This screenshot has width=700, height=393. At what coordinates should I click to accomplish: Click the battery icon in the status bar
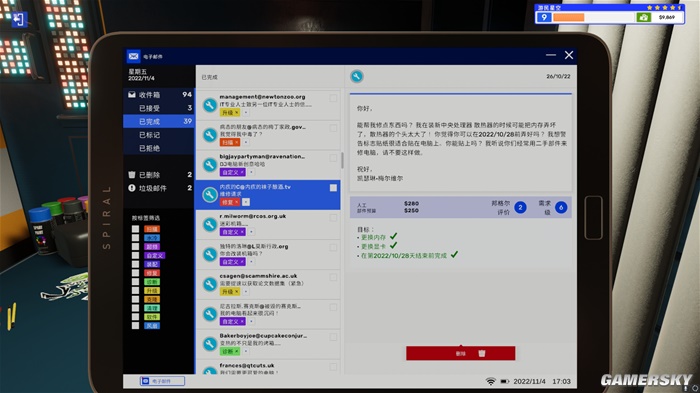(x=504, y=381)
